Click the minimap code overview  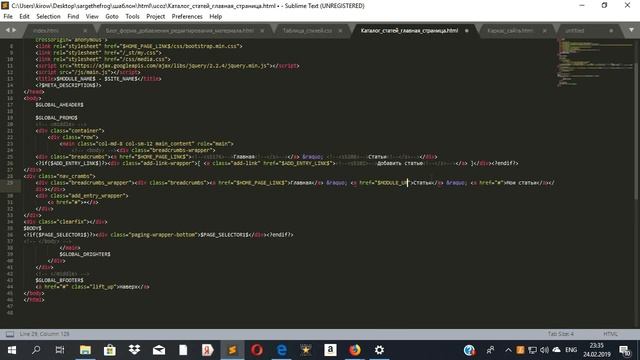pos(595,61)
